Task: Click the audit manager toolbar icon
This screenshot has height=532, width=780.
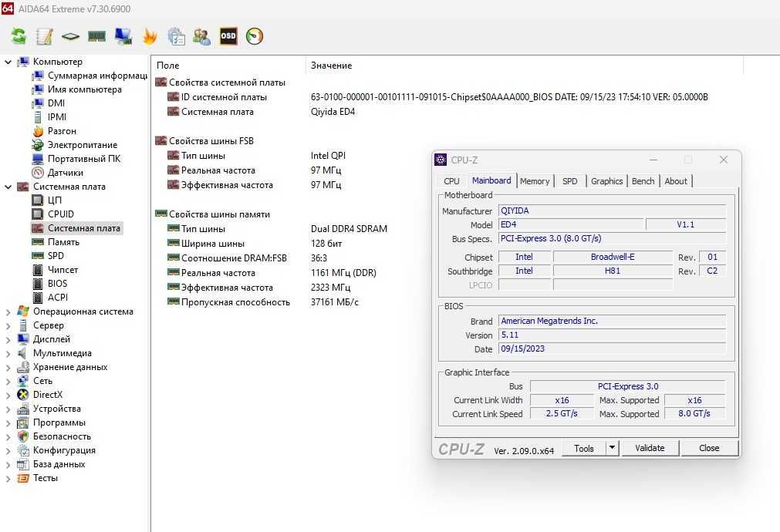Action: 176,35
